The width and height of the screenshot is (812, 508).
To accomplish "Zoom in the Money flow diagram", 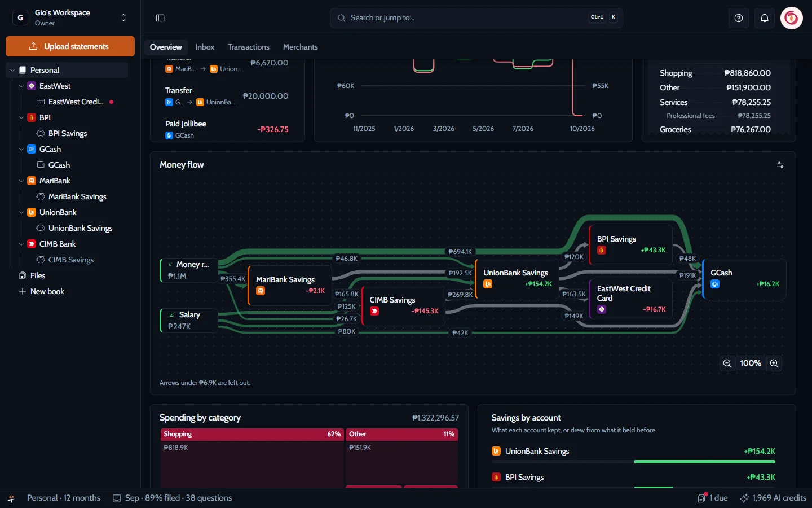I will 774,364.
